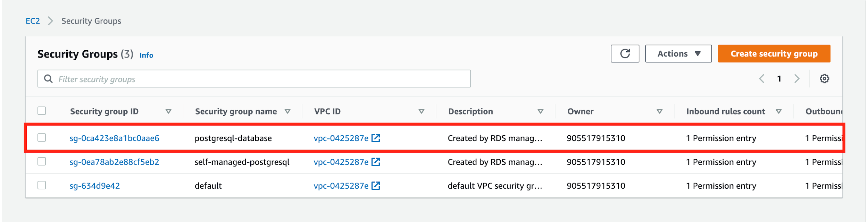
Task: Open external link icon for default group VPC
Action: point(376,186)
